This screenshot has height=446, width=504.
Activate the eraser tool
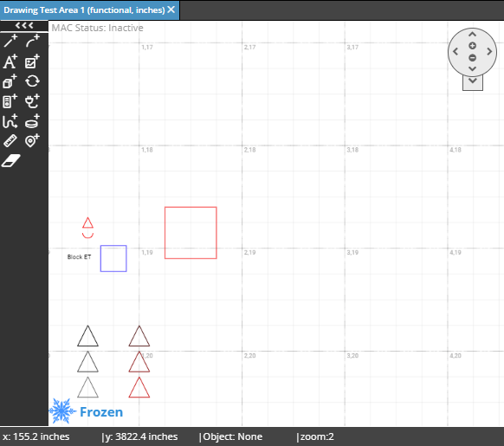pyautogui.click(x=11, y=161)
